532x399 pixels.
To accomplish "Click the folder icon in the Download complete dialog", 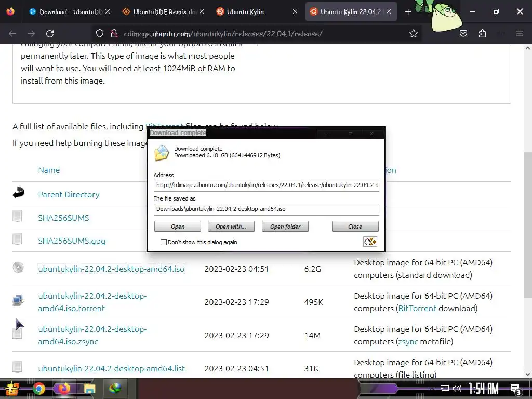I will pyautogui.click(x=162, y=152).
